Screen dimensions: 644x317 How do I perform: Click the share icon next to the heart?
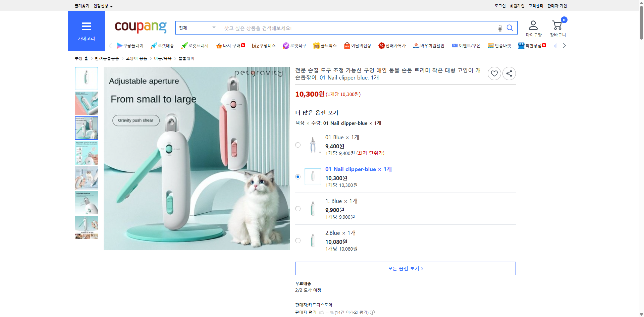click(509, 73)
